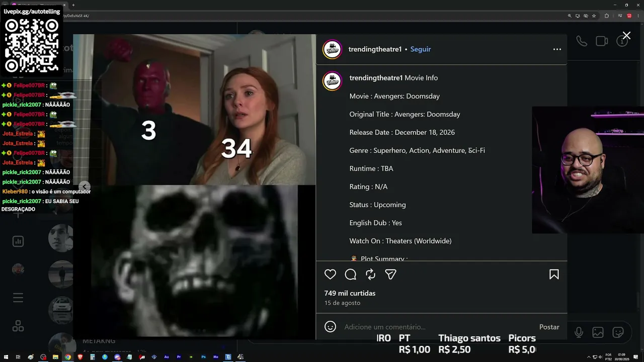Click the 'Movie : Avengers: Doomsday' line
The width and height of the screenshot is (644, 362).
click(x=394, y=96)
